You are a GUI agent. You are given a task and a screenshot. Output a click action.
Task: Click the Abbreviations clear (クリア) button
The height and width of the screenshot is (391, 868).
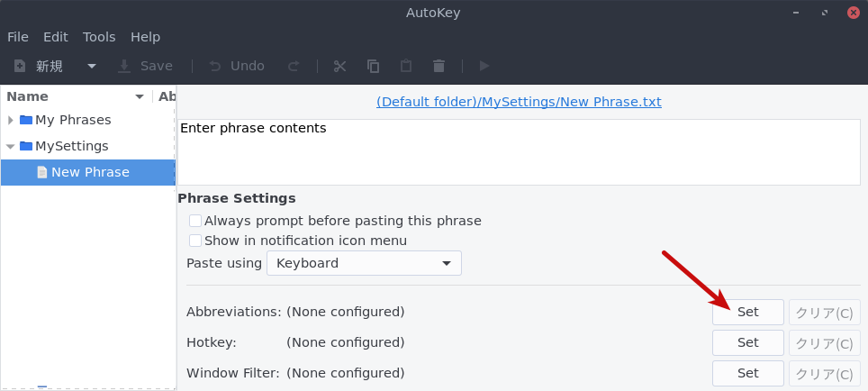coord(825,313)
